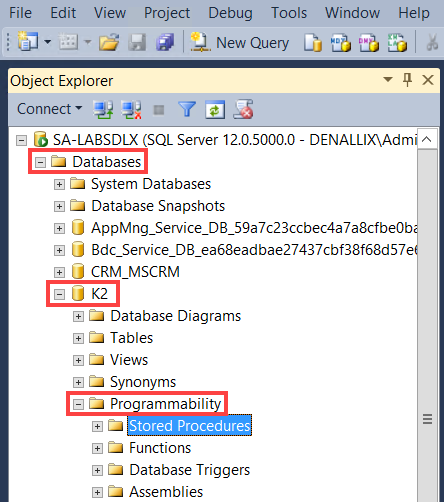Select the Databases folder
Screen dimensions: 444x502
pos(107,162)
